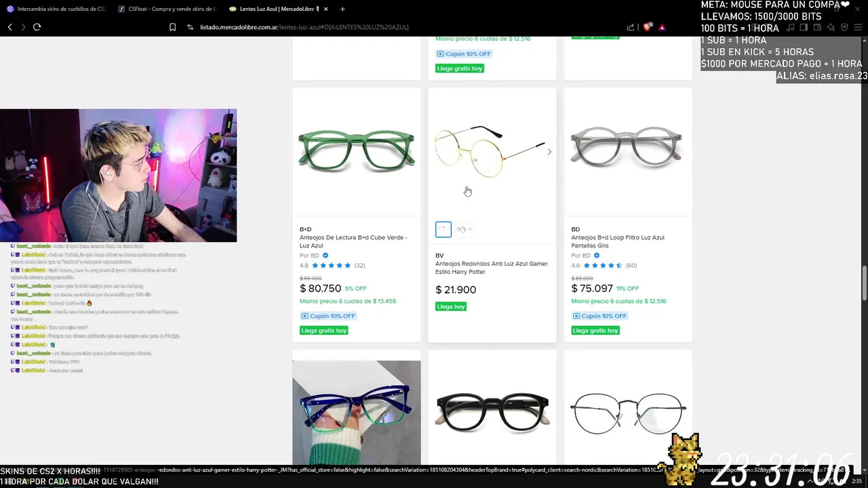Click the verified badge next to Por BD on Cube Verde
Viewport: 868px width, 488px height.
[325, 256]
